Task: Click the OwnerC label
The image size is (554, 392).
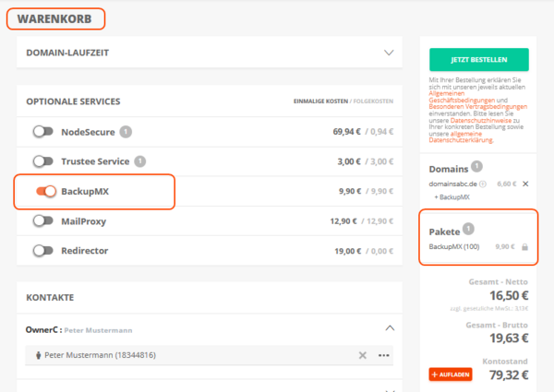Action: click(x=42, y=330)
